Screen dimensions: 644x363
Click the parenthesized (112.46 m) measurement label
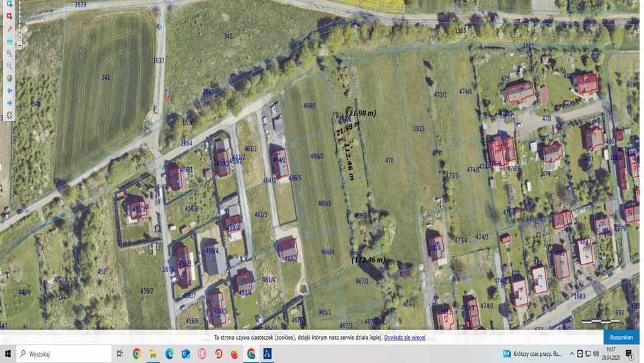point(368,260)
